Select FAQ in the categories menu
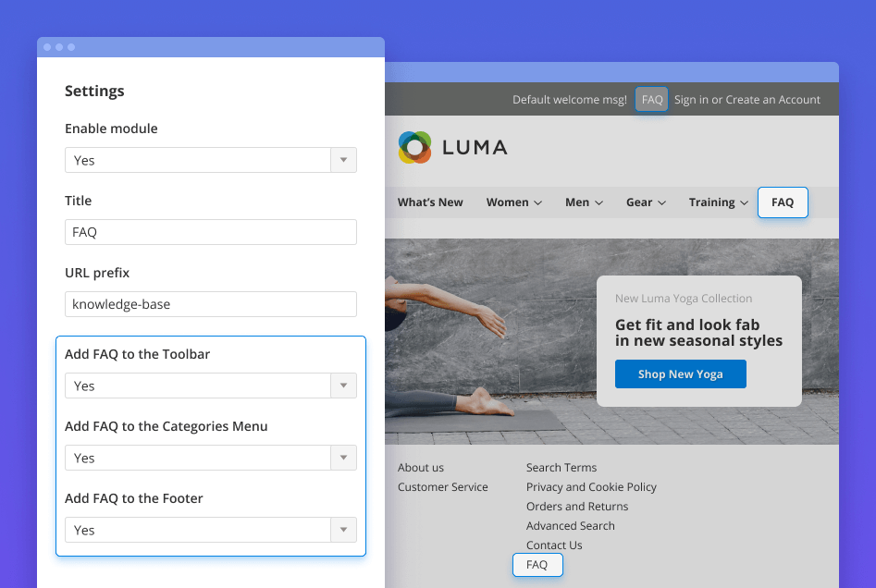 click(x=783, y=202)
